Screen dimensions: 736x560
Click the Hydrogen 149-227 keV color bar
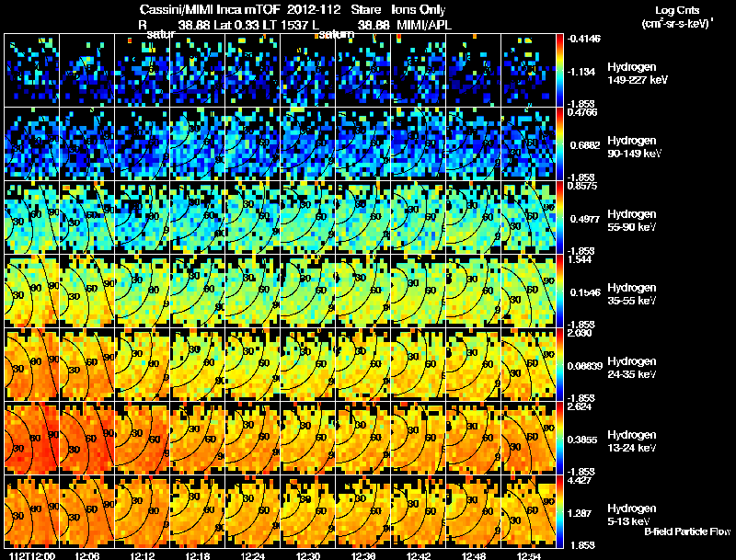[559, 71]
